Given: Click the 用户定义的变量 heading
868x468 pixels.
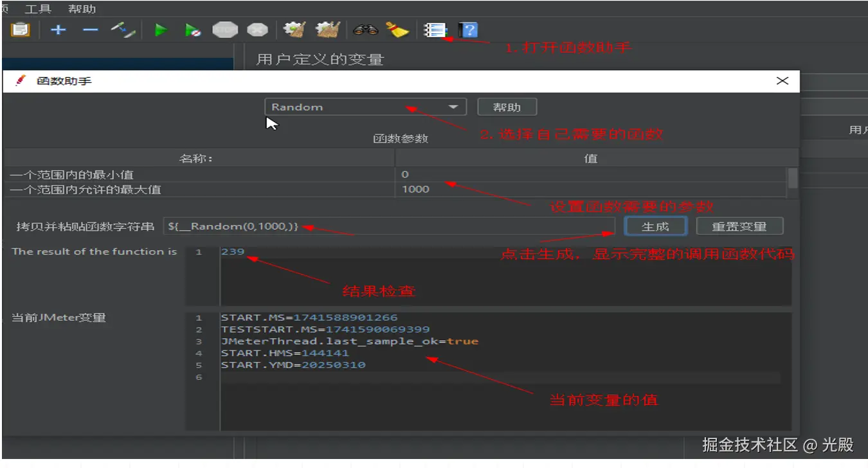Looking at the screenshot, I should [x=320, y=60].
